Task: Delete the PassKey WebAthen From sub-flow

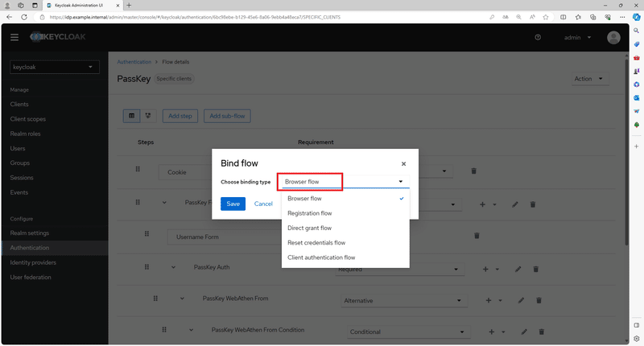Action: (x=539, y=300)
